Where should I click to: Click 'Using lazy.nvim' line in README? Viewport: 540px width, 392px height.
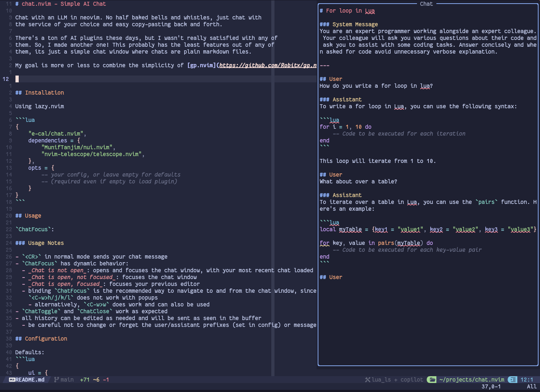pyautogui.click(x=40, y=106)
